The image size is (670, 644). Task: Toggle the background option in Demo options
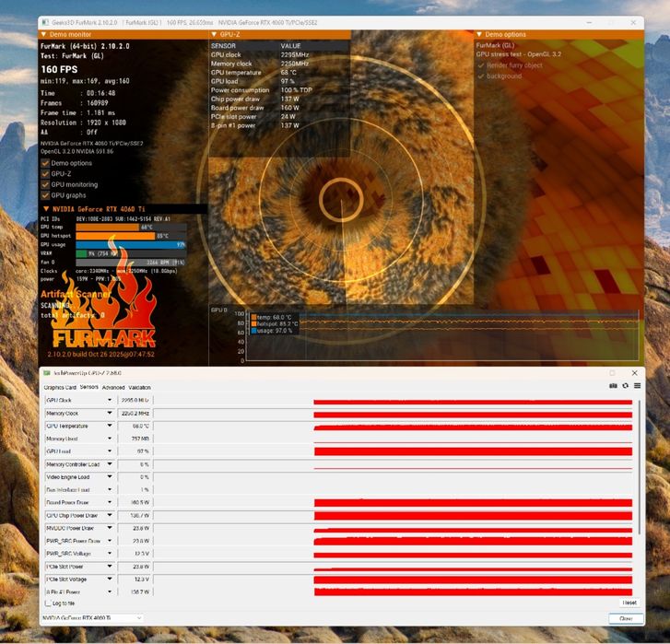481,76
